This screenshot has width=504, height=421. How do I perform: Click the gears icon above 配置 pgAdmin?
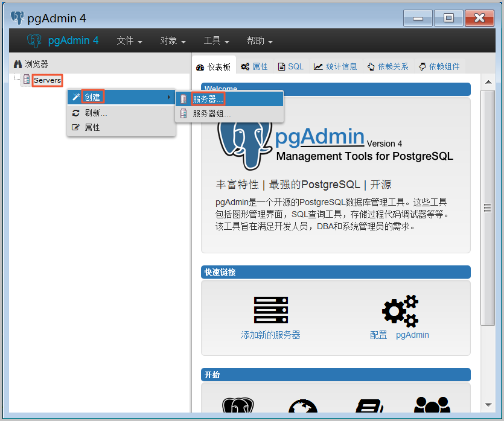tap(400, 311)
